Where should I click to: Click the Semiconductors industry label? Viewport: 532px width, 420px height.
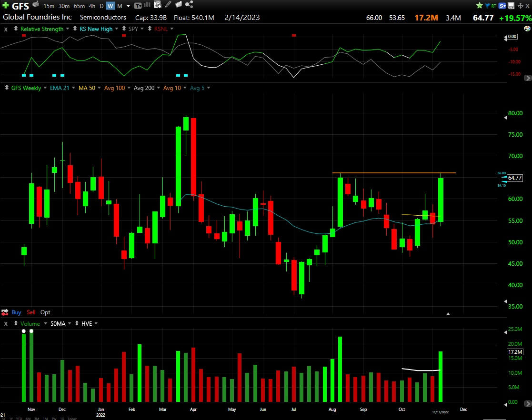pos(103,17)
